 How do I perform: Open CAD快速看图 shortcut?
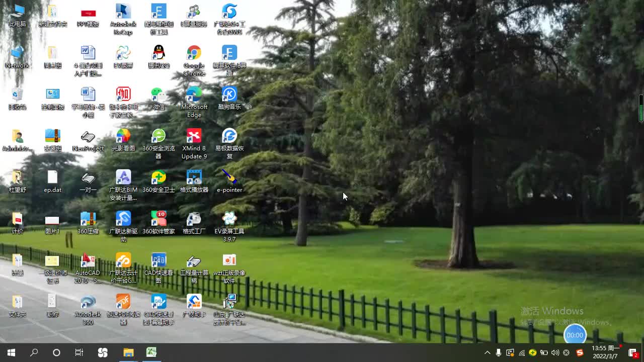click(x=158, y=268)
